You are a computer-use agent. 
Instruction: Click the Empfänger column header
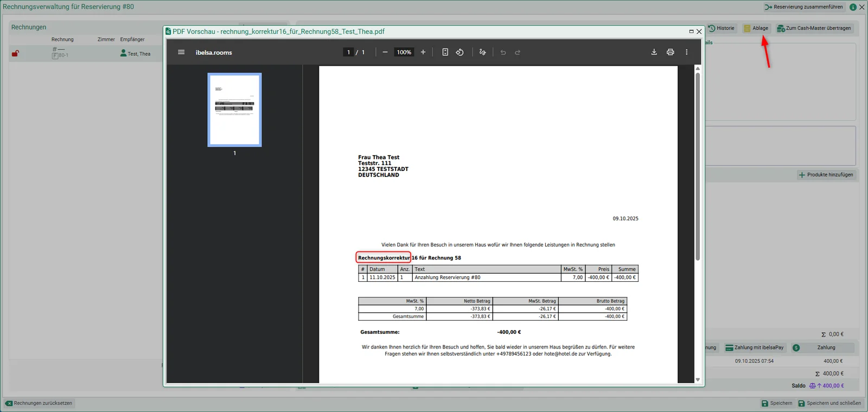pos(132,40)
